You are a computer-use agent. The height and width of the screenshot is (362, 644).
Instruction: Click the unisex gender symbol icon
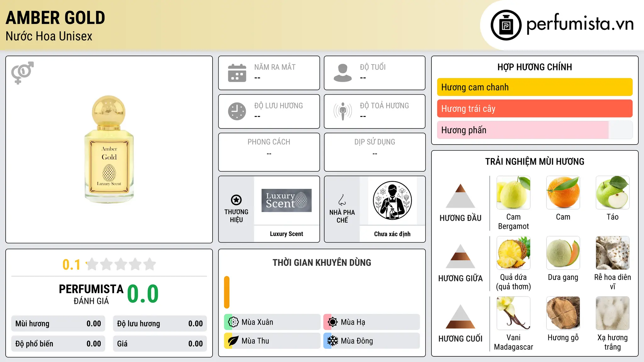point(22,73)
